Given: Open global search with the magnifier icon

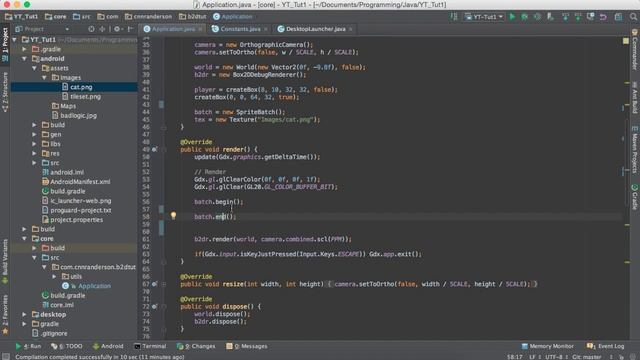Looking at the screenshot, I should (633, 17).
